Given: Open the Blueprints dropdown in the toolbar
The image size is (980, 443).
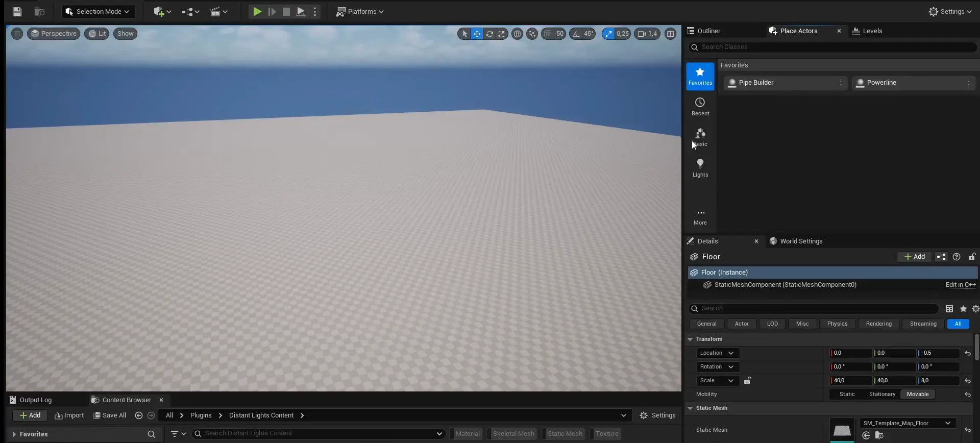Looking at the screenshot, I should click(x=190, y=11).
